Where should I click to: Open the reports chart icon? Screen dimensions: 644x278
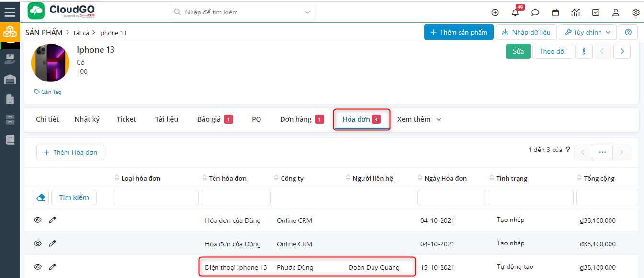576,12
